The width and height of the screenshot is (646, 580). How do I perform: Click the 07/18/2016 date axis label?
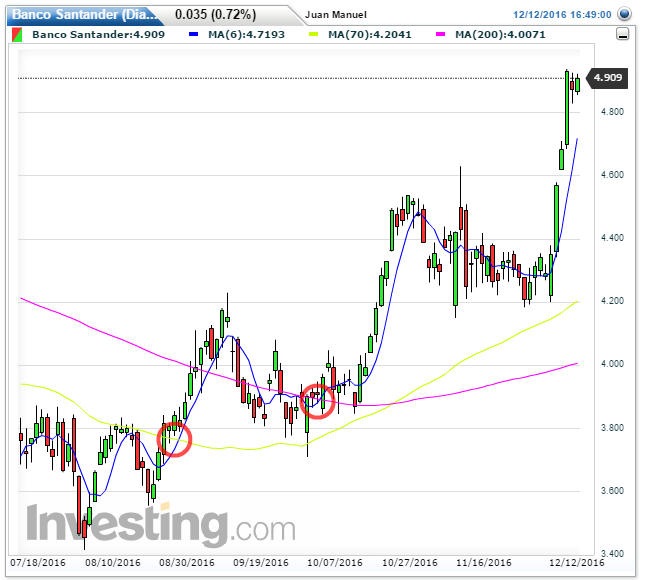pos(38,563)
